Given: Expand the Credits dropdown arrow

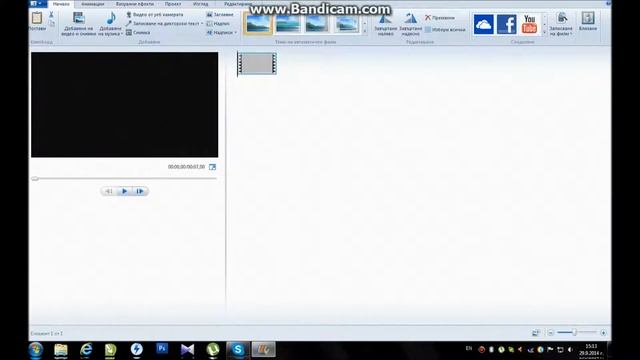Looking at the screenshot, I should (x=236, y=33).
